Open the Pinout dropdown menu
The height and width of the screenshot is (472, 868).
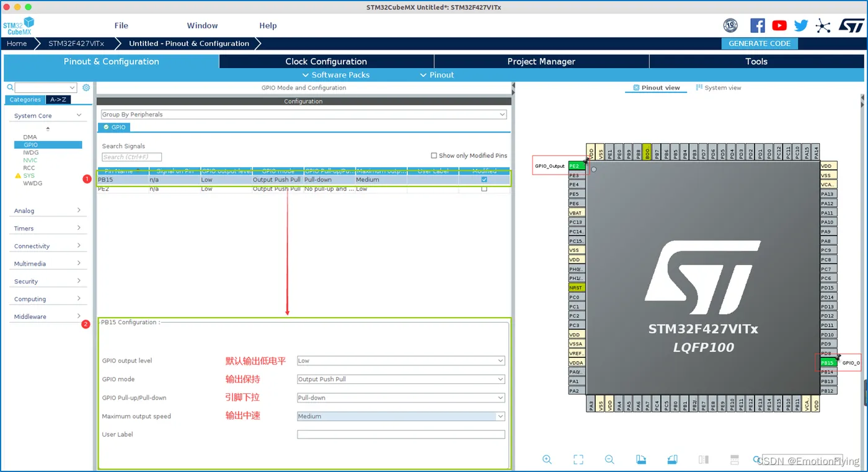[x=437, y=75]
